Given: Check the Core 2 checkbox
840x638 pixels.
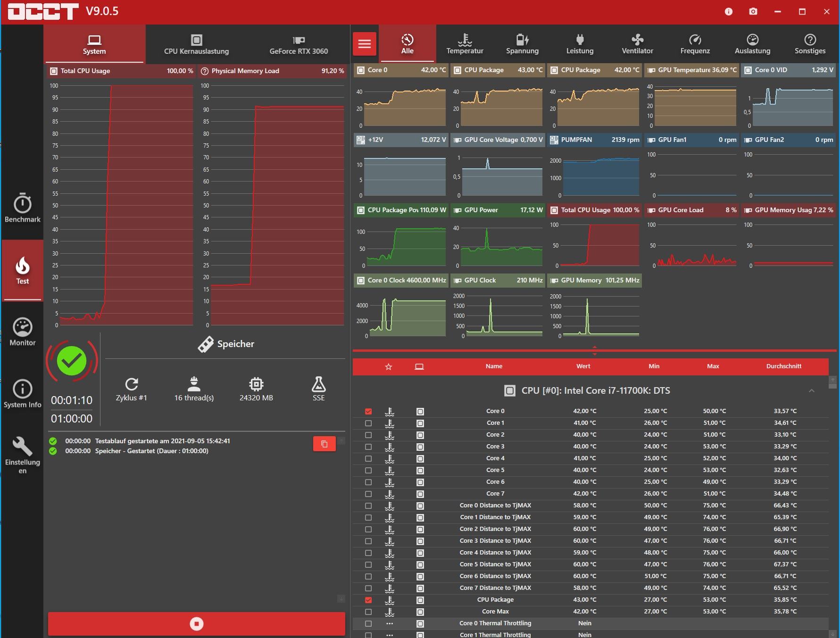Looking at the screenshot, I should tap(368, 435).
